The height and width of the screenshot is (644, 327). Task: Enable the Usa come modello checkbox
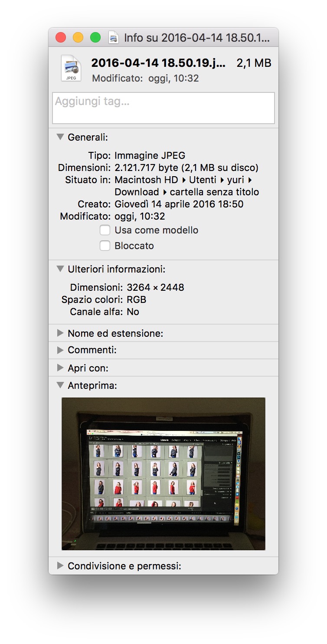[x=105, y=230]
